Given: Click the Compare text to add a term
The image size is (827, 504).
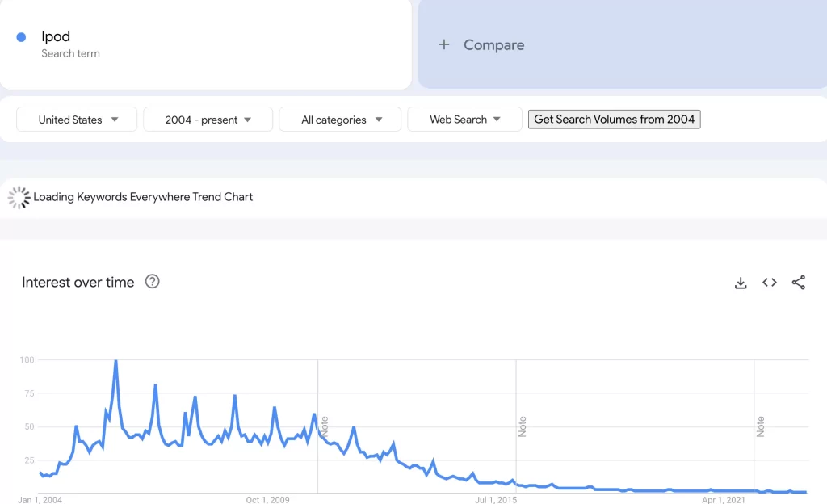Looking at the screenshot, I should click(x=493, y=45).
